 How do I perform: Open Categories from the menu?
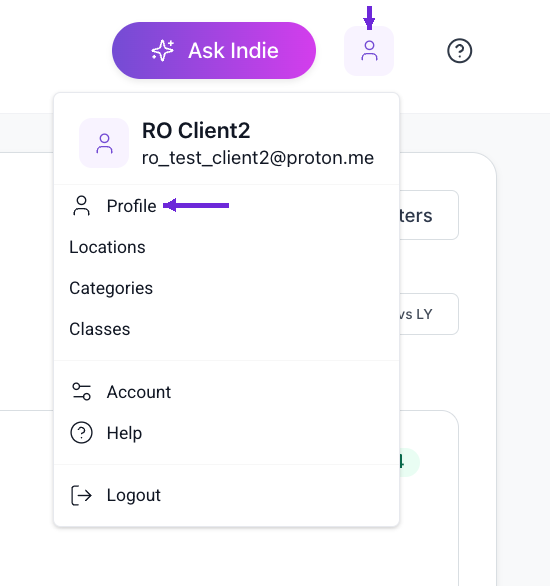coord(226,288)
